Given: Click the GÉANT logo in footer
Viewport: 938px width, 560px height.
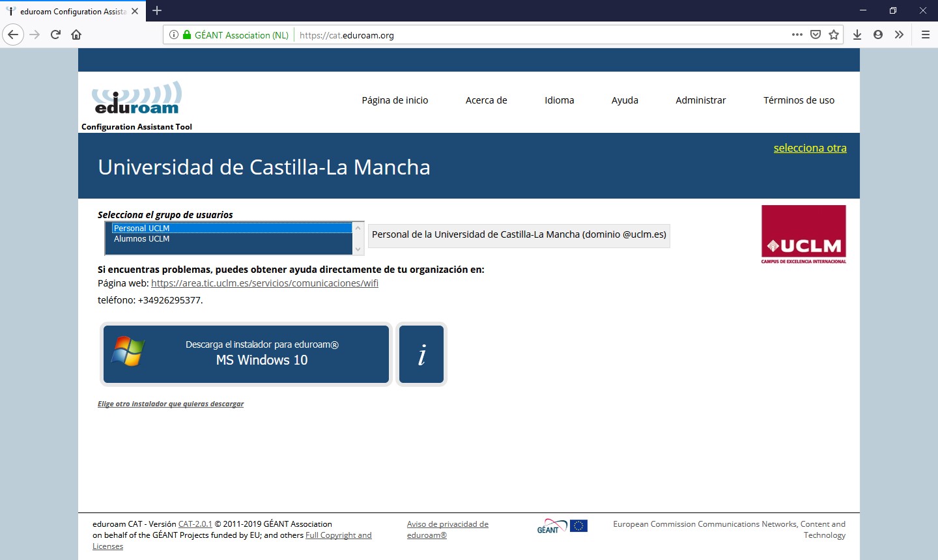Looking at the screenshot, I should (552, 526).
